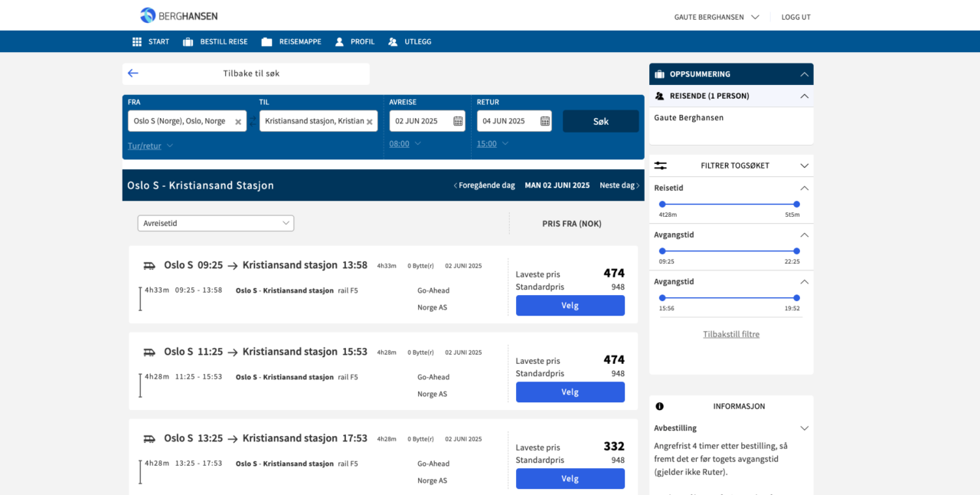Open the Gaute Berghansen user dropdown

716,17
